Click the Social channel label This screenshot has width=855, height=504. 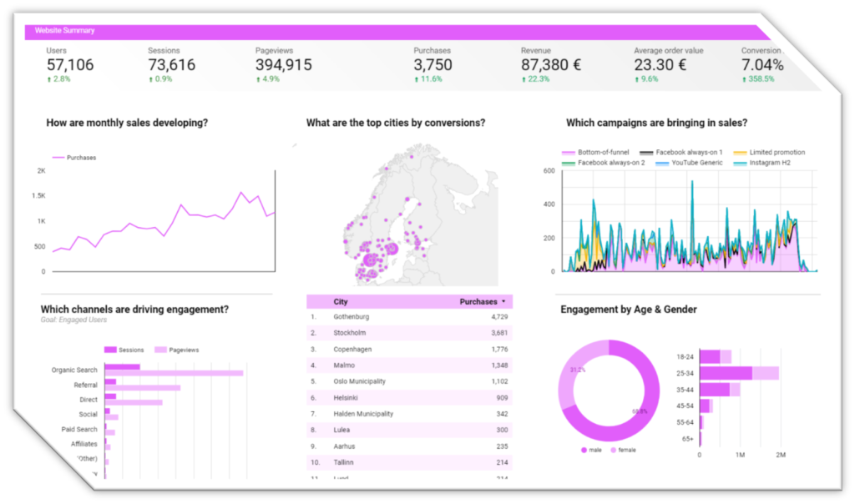[88, 415]
